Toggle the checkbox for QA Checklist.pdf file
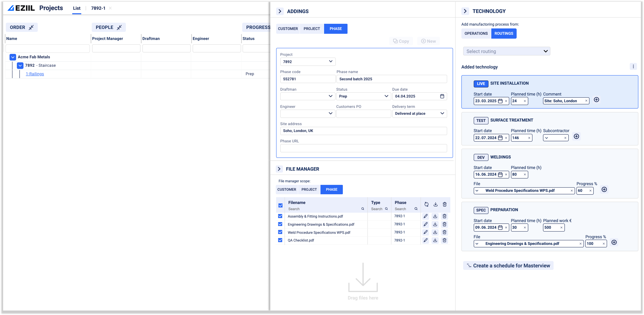Screen dimensions: 644x315 pos(280,240)
